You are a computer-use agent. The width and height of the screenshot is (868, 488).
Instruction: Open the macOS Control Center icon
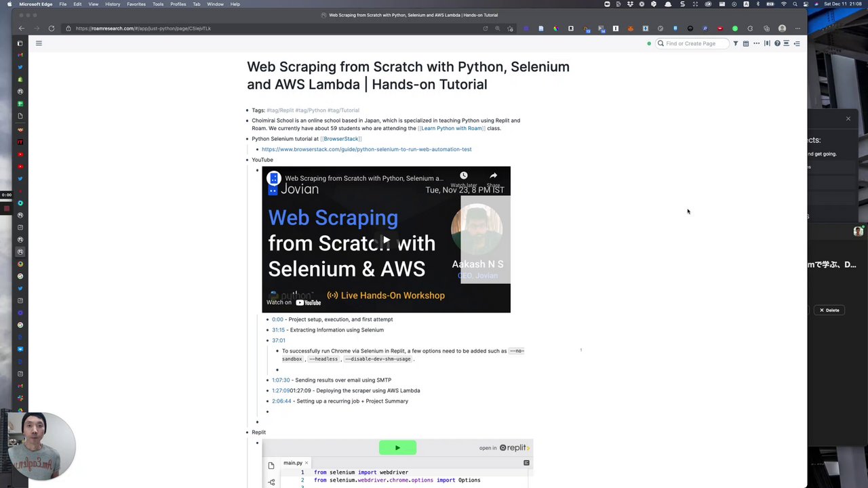(806, 4)
